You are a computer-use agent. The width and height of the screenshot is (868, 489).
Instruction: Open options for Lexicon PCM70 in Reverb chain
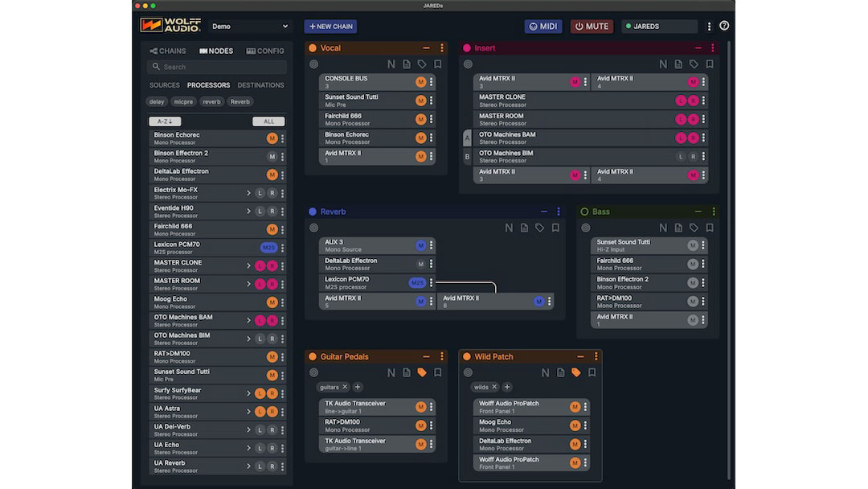coord(432,283)
